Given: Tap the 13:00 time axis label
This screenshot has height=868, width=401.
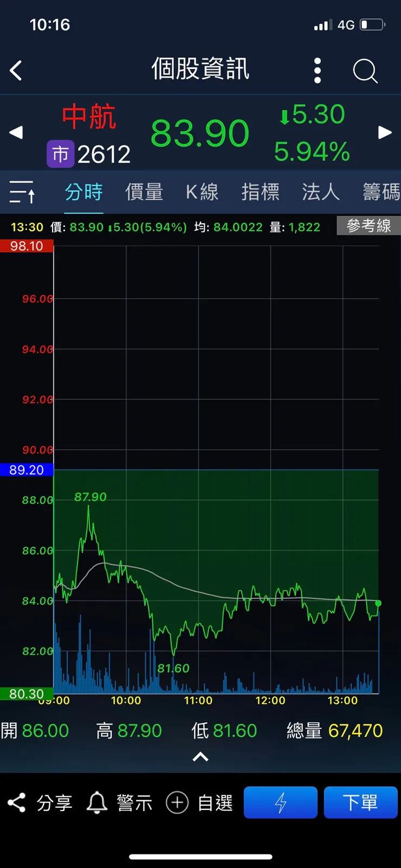Looking at the screenshot, I should [x=342, y=701].
